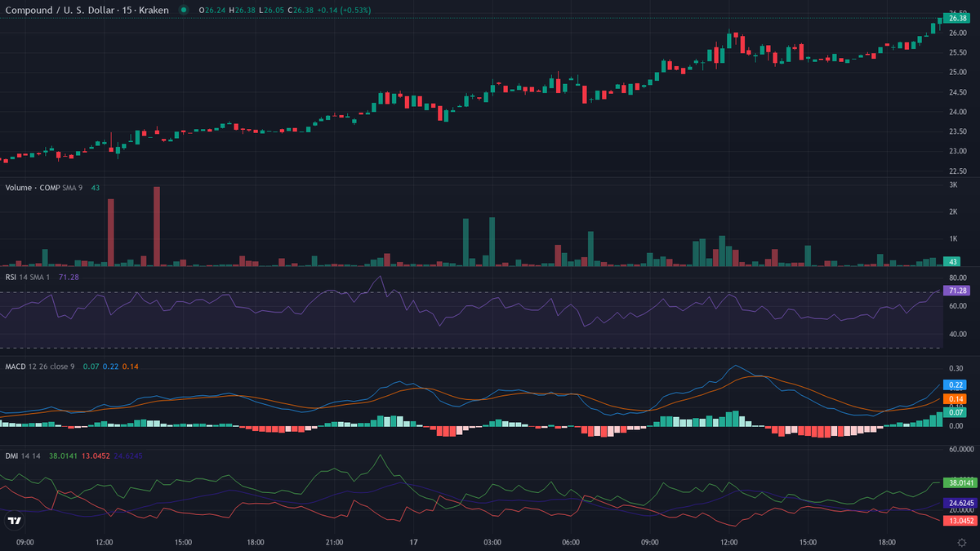
Task: Click the green 38.0141 DMI axis tag
Action: click(960, 482)
